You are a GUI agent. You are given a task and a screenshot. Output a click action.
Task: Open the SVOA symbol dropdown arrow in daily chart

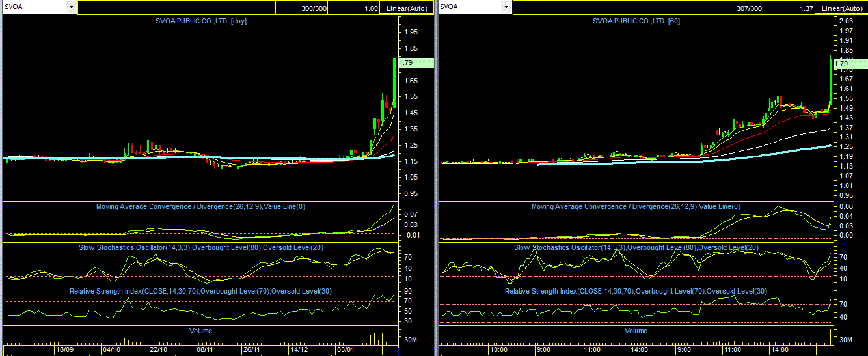click(70, 7)
